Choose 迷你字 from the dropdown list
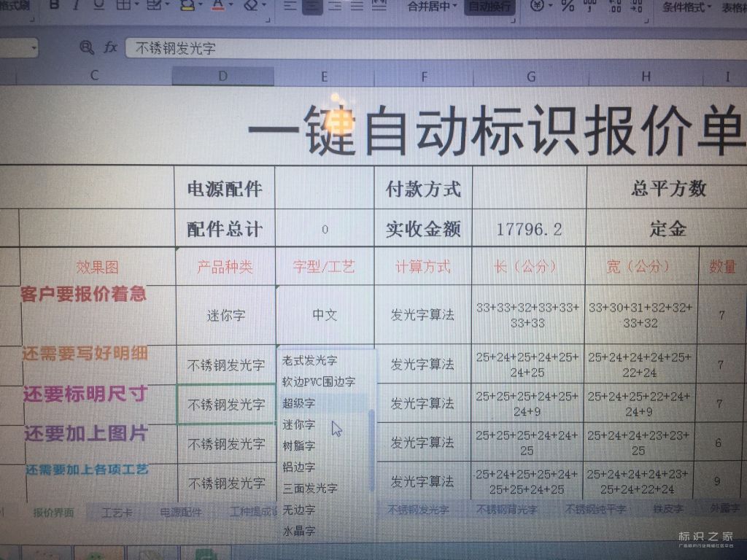The image size is (747, 560). 324,424
